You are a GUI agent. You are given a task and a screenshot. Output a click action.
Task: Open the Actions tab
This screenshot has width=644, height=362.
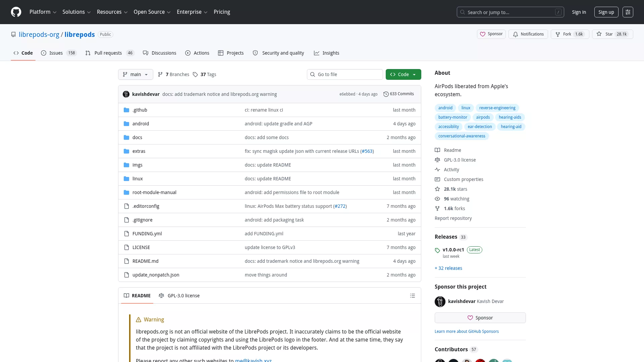click(x=197, y=53)
